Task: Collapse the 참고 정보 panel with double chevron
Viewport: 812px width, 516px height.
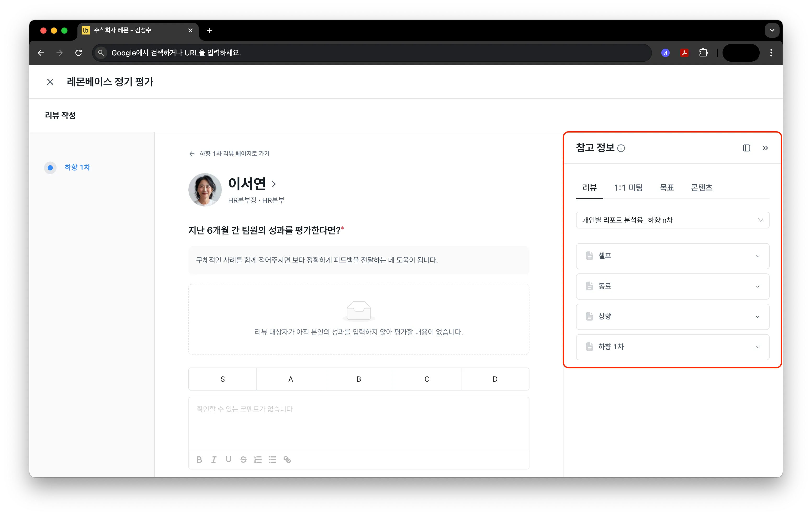Action: [x=765, y=148]
